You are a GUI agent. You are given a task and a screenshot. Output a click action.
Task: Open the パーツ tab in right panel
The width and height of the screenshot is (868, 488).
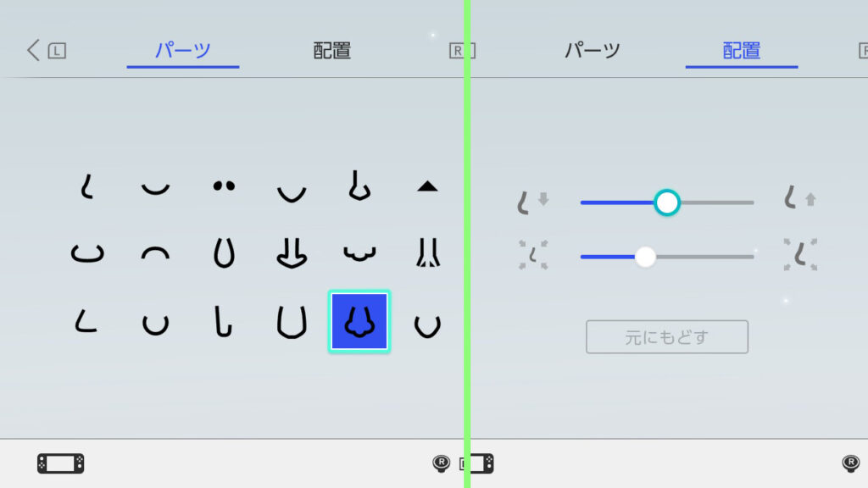coord(593,51)
